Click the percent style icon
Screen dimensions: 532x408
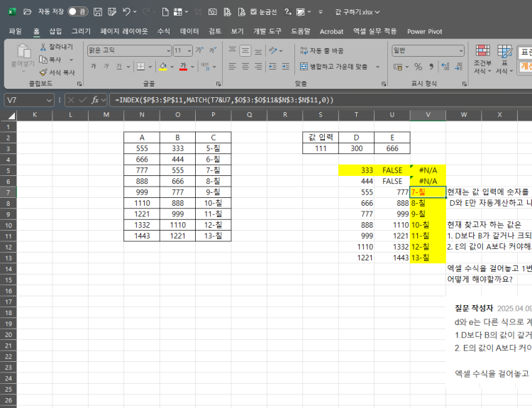[x=418, y=67]
